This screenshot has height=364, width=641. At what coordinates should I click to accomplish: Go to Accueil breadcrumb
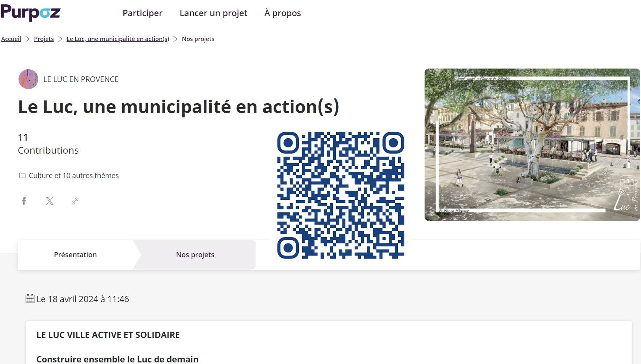(11, 39)
